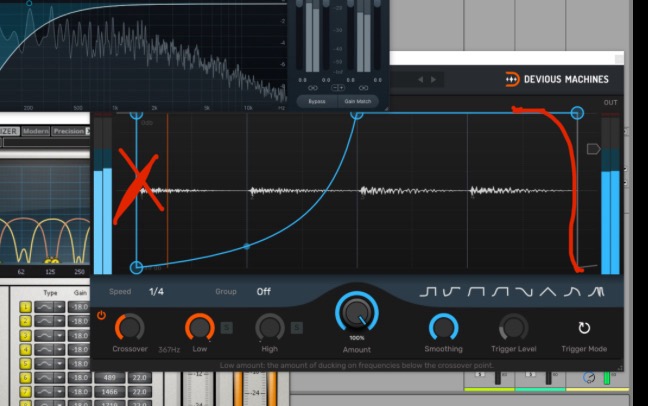The width and height of the screenshot is (648, 406).
Task: Click the right channel link icon above Gain Match
Action: click(x=363, y=88)
